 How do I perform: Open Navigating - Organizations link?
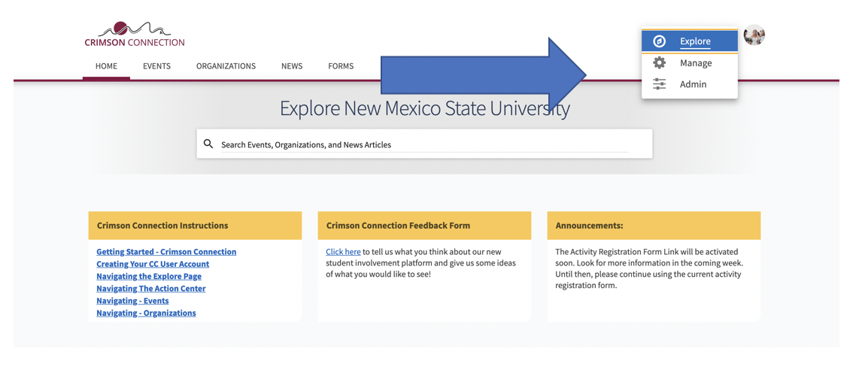[x=146, y=313]
